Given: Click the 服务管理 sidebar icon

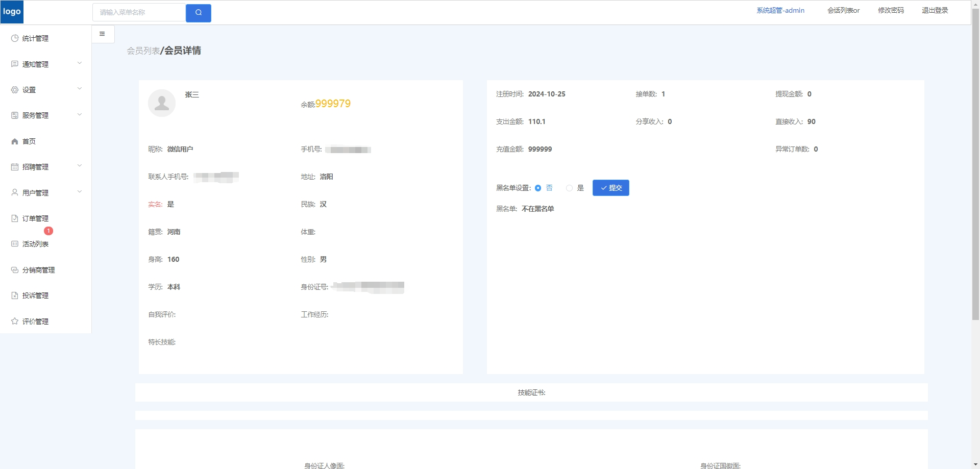Looking at the screenshot, I should (15, 115).
